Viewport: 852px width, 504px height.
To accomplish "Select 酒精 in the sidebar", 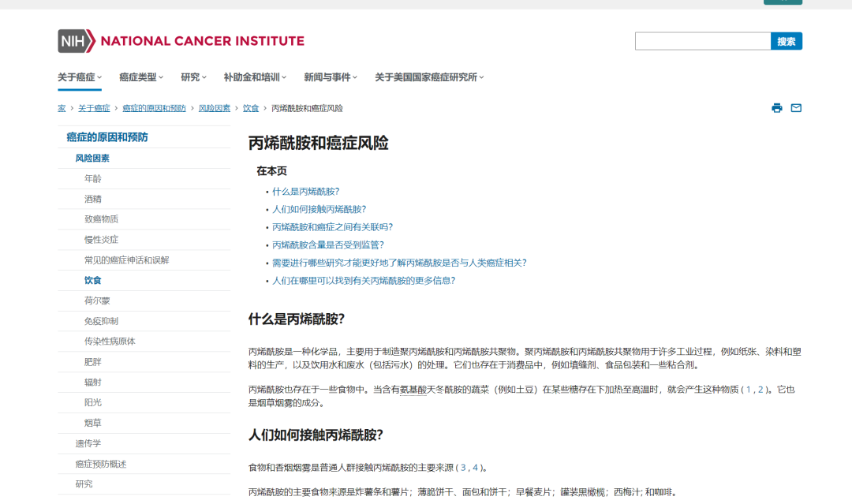I will tap(92, 198).
